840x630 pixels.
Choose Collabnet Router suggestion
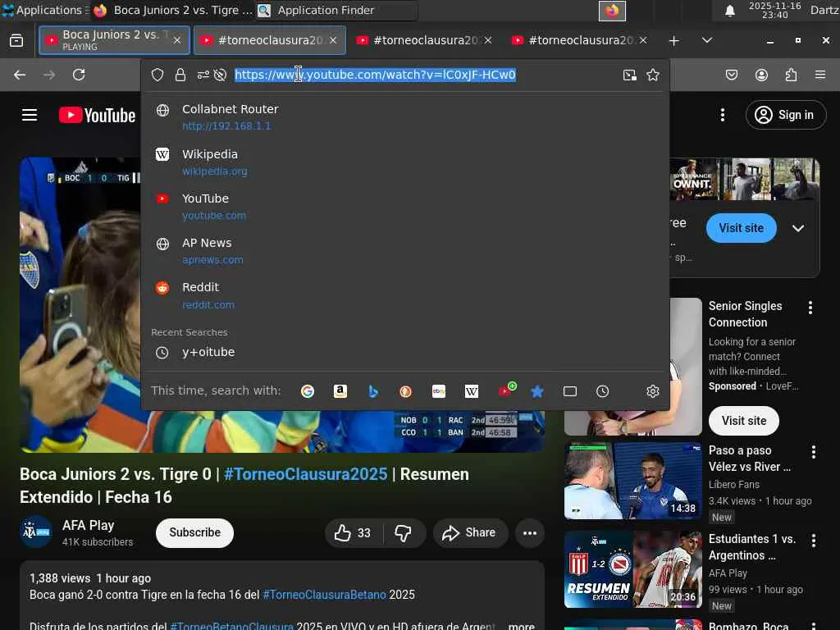405,116
